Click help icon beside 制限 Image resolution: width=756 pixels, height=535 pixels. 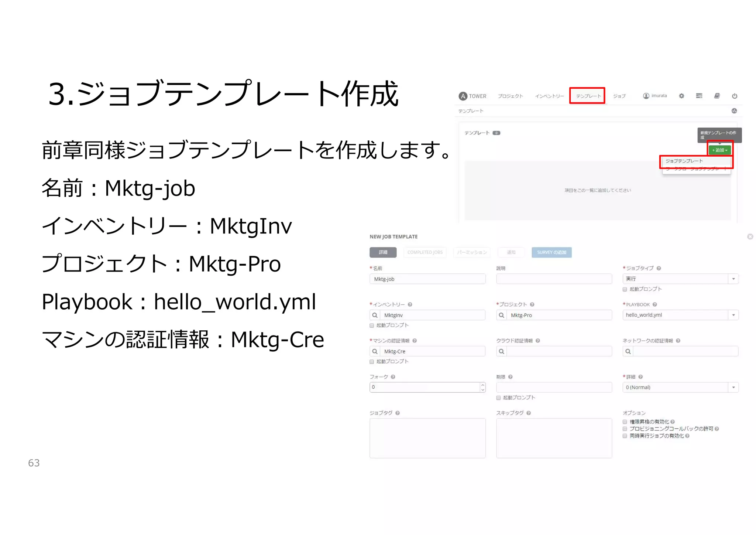511,377
